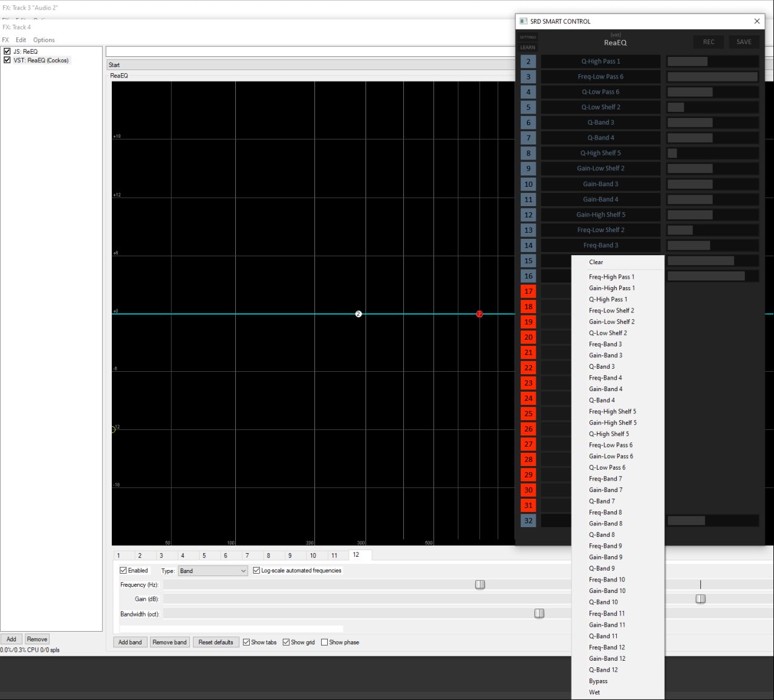
Task: Select control slot number 9
Action: coord(528,169)
